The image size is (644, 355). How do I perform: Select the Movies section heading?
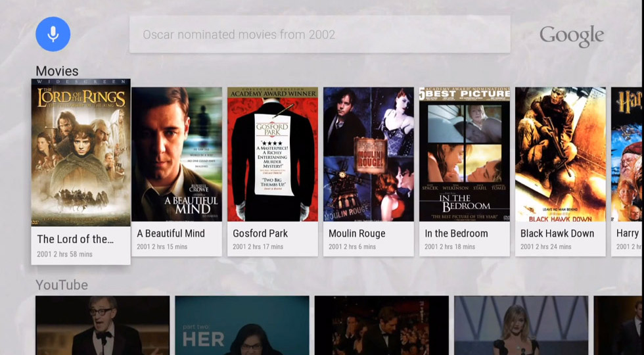57,71
